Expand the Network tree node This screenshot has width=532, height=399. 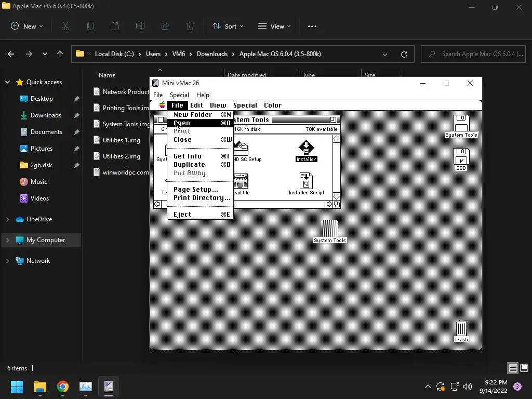coord(7,261)
